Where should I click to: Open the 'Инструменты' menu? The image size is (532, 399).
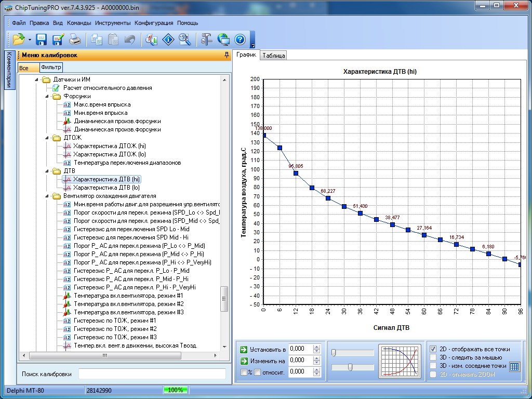tap(113, 23)
